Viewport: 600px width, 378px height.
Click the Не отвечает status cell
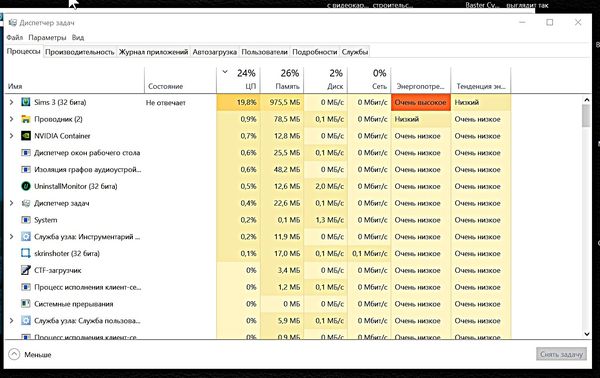(x=165, y=103)
